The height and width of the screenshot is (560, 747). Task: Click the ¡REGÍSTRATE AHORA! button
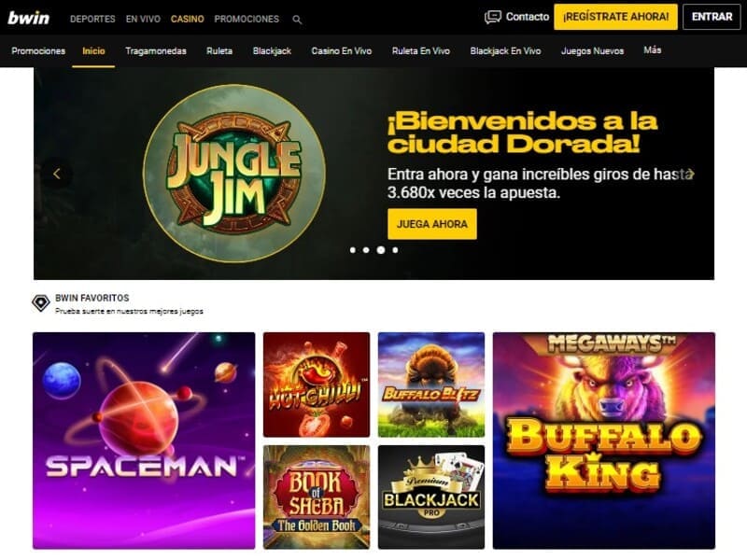pyautogui.click(x=615, y=17)
